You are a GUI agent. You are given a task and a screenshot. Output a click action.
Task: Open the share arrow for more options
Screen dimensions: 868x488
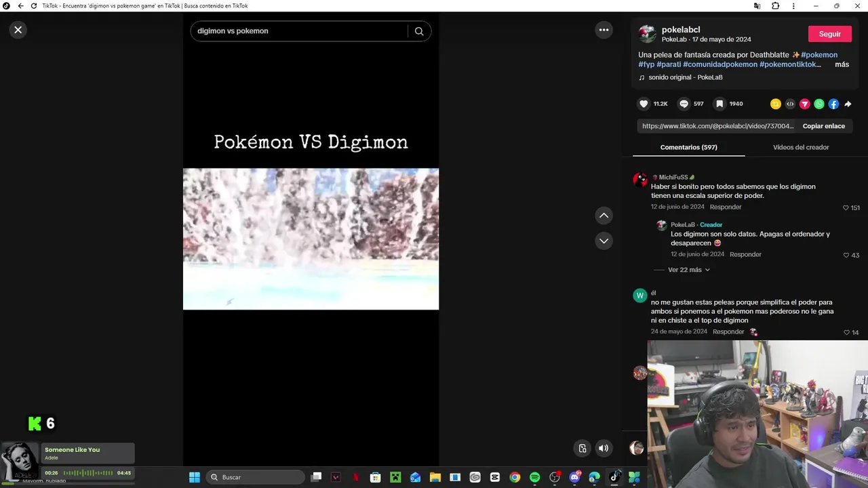[848, 104]
